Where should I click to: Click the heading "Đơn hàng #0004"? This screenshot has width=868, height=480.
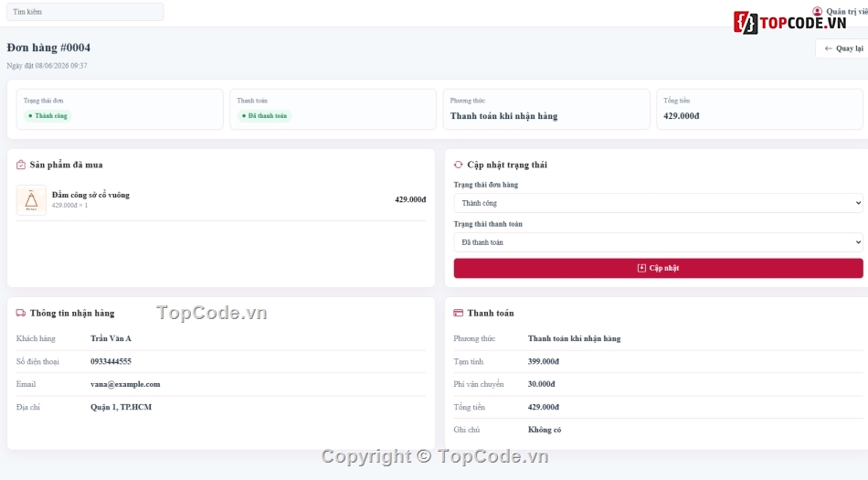48,48
